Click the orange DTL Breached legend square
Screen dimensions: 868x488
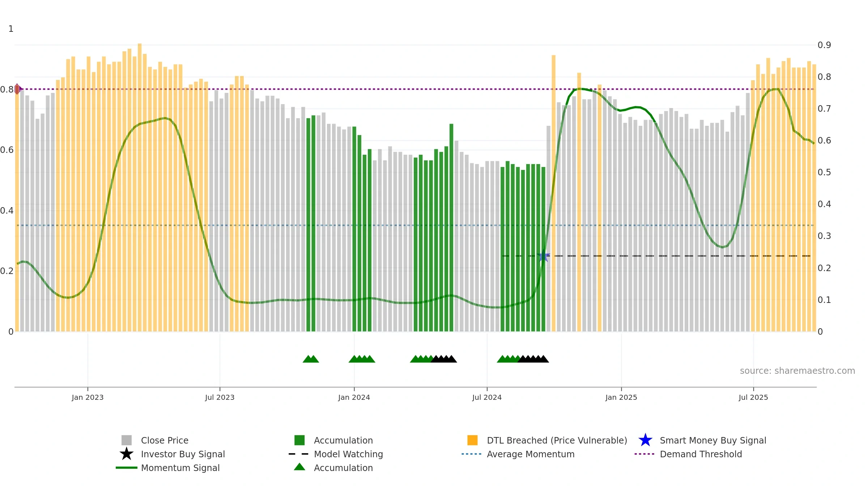[x=472, y=440]
